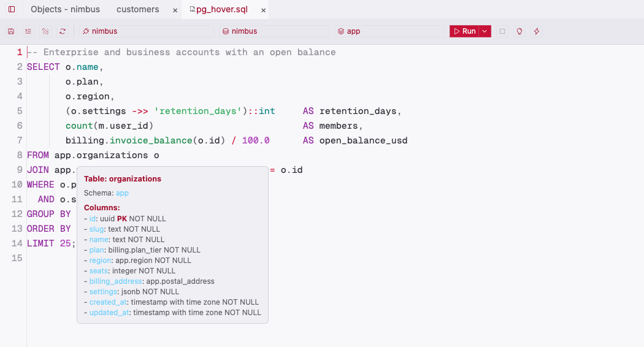Click the format SQL indent icon

(x=28, y=31)
